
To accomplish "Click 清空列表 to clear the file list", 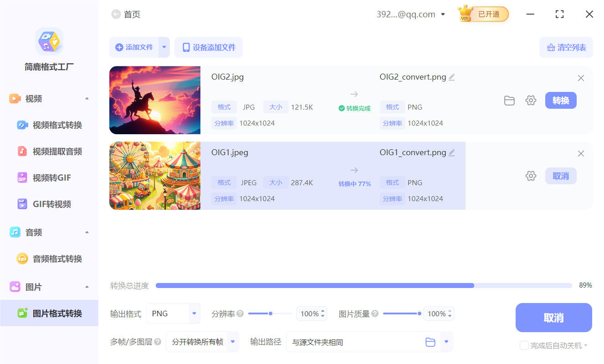I will pos(566,47).
